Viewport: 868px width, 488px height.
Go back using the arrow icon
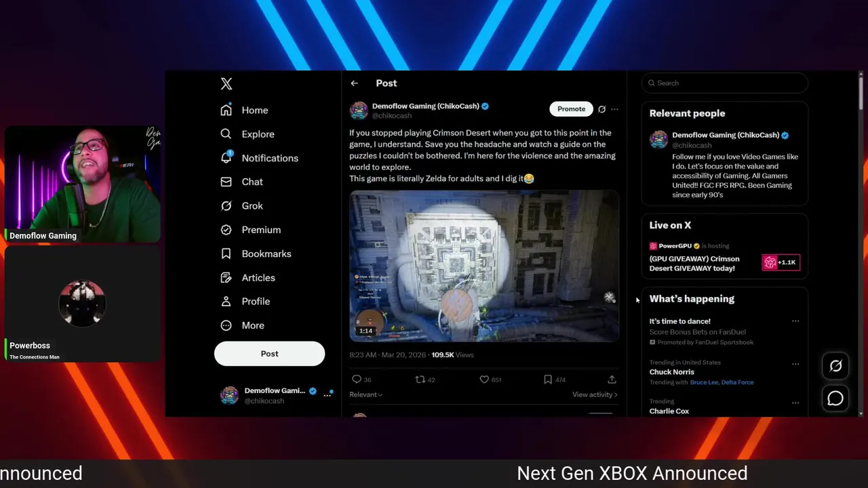(x=354, y=83)
